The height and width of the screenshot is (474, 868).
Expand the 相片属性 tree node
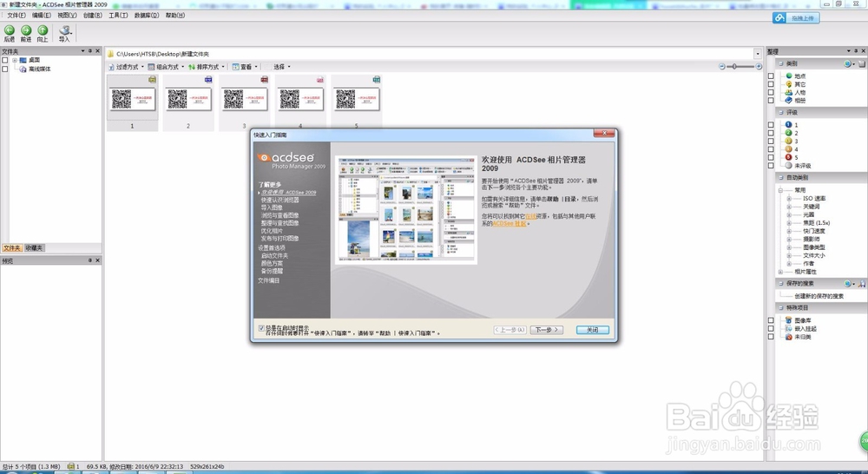tap(780, 272)
